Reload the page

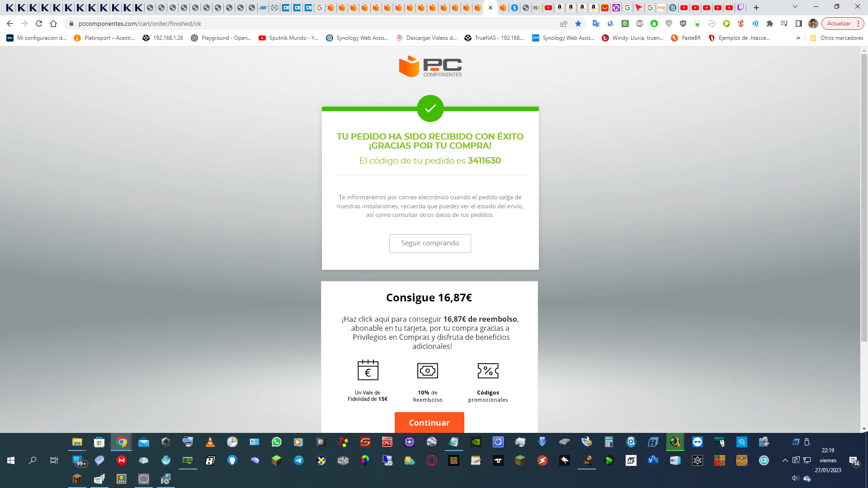click(39, 23)
